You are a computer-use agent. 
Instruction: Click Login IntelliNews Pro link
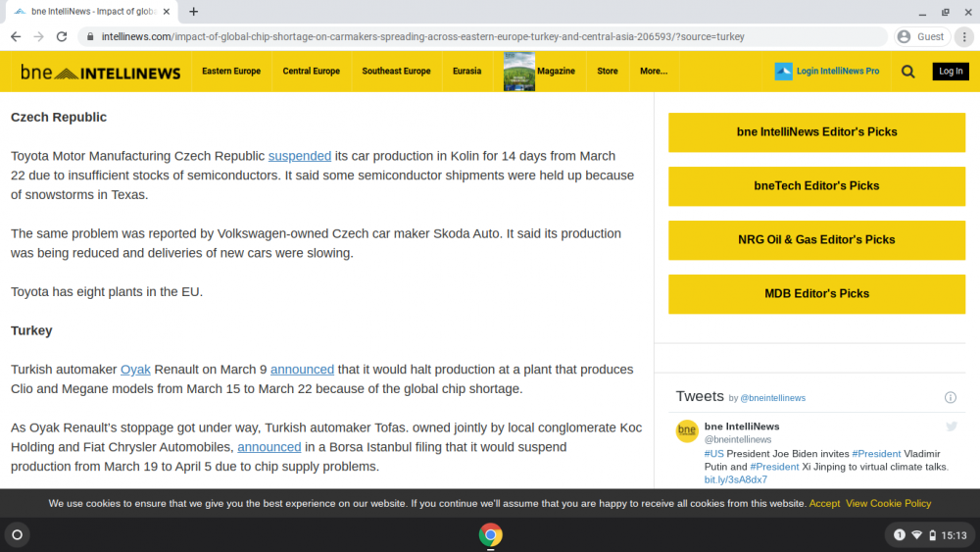(838, 72)
